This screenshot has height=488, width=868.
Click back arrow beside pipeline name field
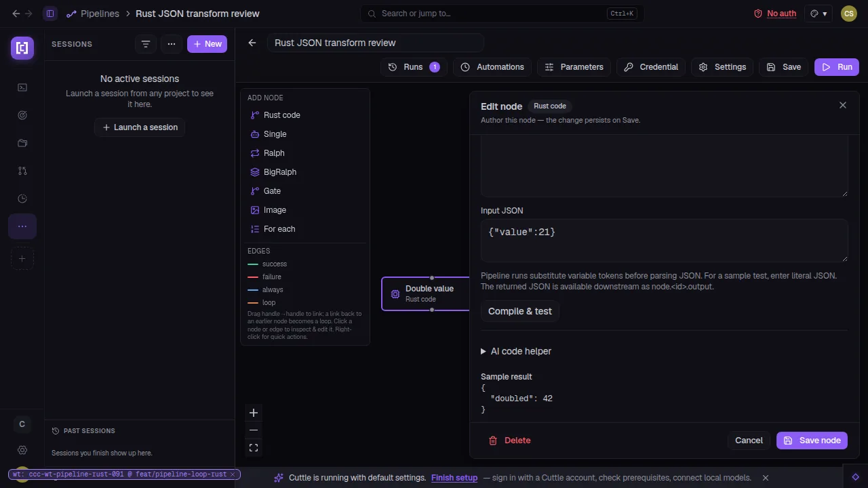click(x=252, y=43)
